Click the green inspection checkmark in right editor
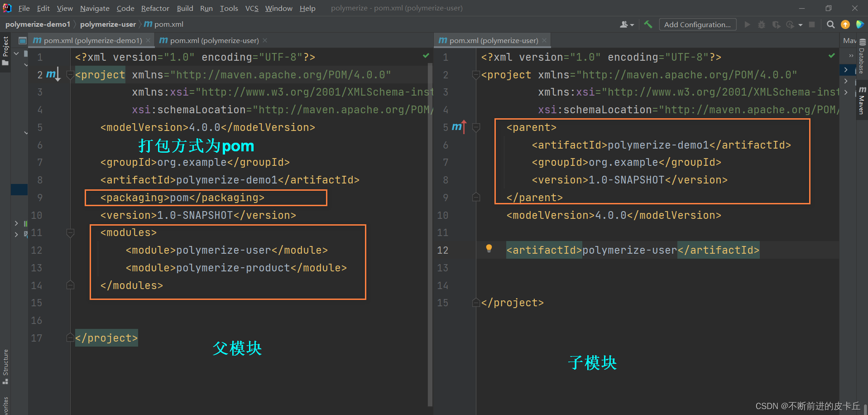Screen dimensions: 868x415 [831, 56]
